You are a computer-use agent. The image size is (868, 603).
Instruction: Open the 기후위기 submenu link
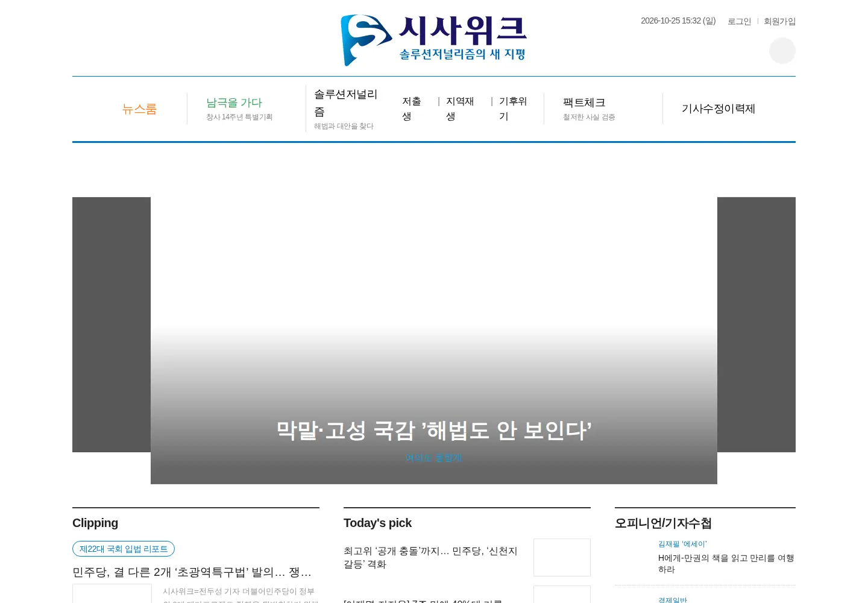tap(513, 109)
